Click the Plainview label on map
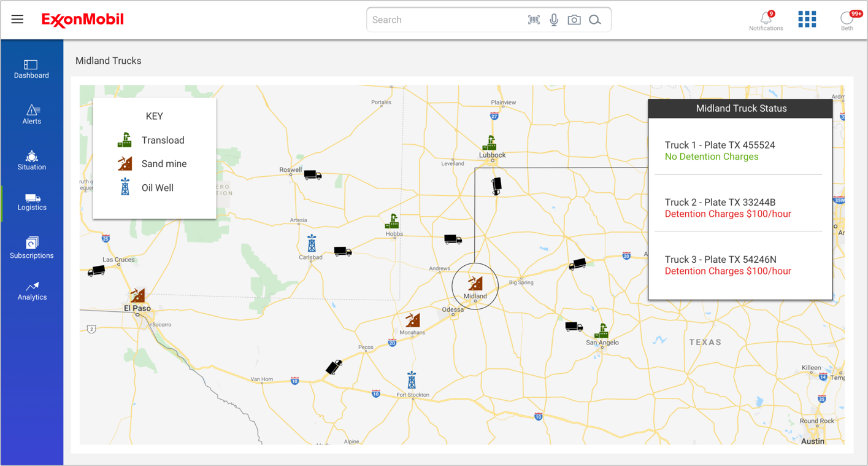 [504, 102]
